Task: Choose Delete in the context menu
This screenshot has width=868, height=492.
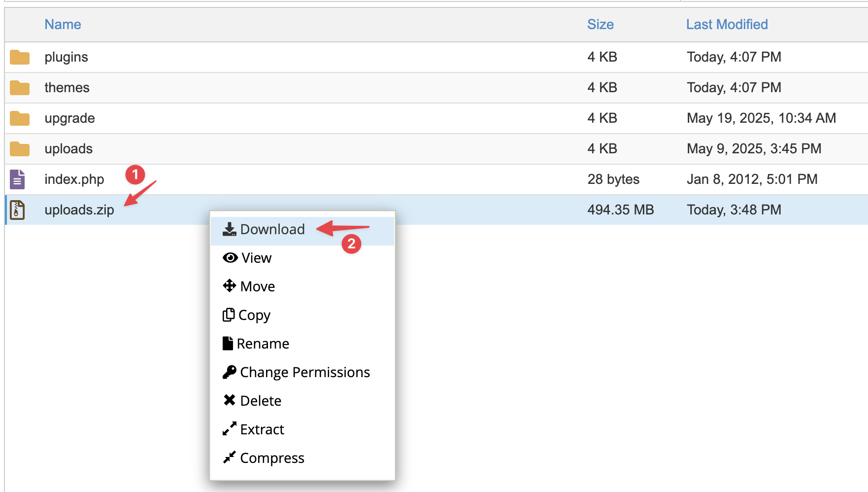Action: click(x=302, y=401)
